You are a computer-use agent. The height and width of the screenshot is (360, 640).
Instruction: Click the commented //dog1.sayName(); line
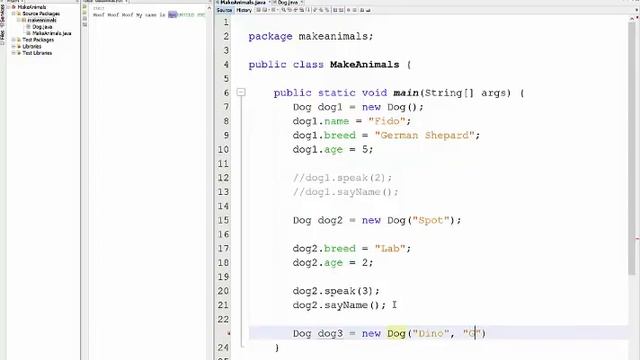pyautogui.click(x=345, y=192)
